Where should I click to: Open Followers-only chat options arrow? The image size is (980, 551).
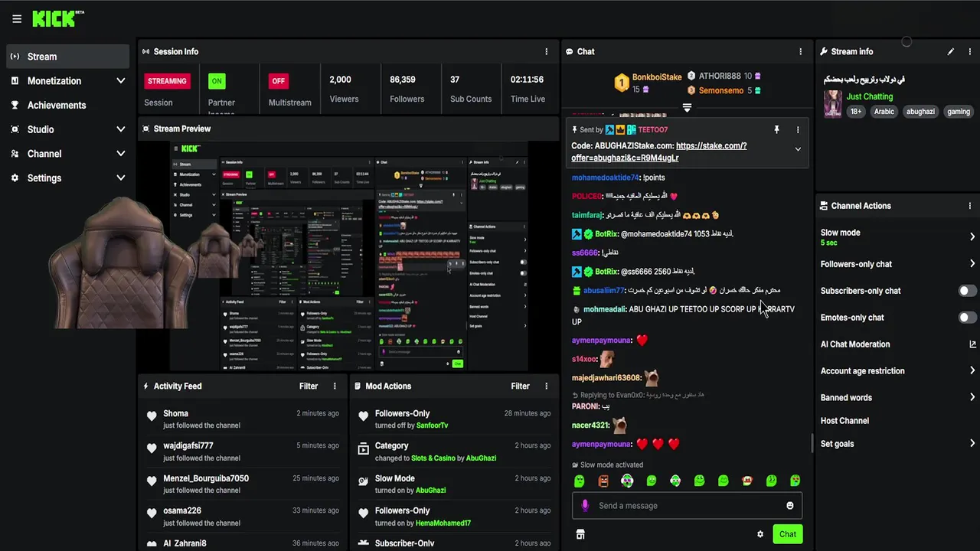972,264
